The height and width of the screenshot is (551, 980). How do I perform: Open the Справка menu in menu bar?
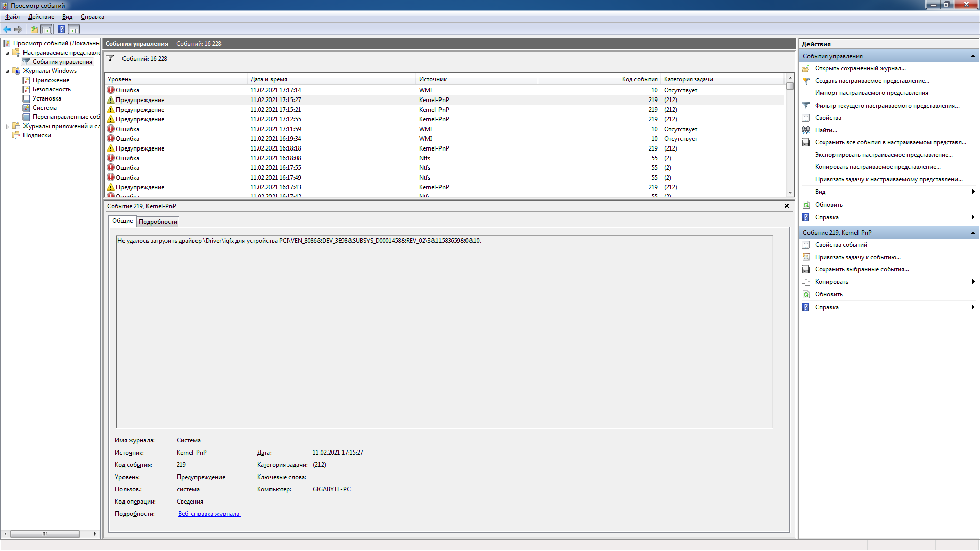tap(92, 17)
